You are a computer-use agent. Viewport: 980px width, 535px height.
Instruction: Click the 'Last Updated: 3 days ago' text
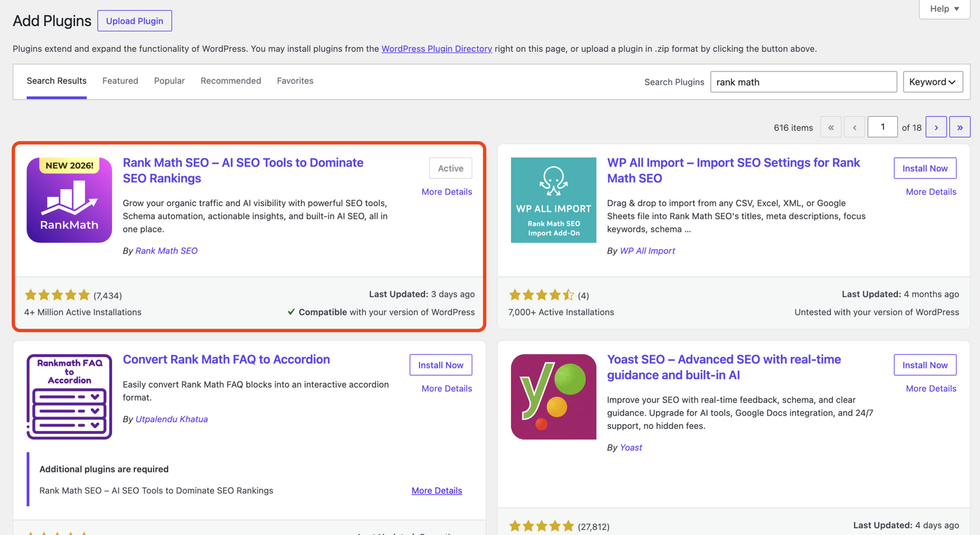(x=422, y=294)
